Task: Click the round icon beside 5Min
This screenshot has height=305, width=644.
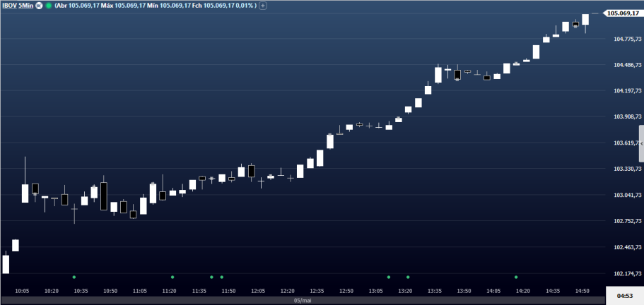Action: click(39, 6)
